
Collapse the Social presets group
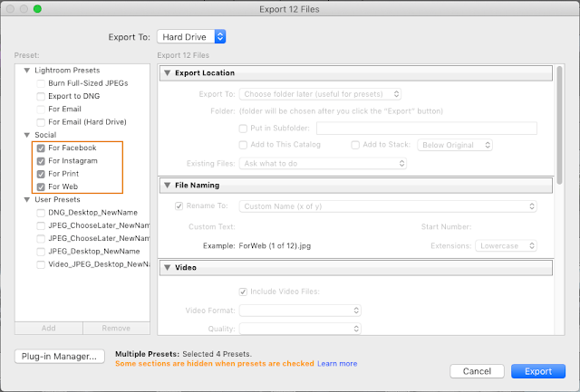(x=26, y=134)
